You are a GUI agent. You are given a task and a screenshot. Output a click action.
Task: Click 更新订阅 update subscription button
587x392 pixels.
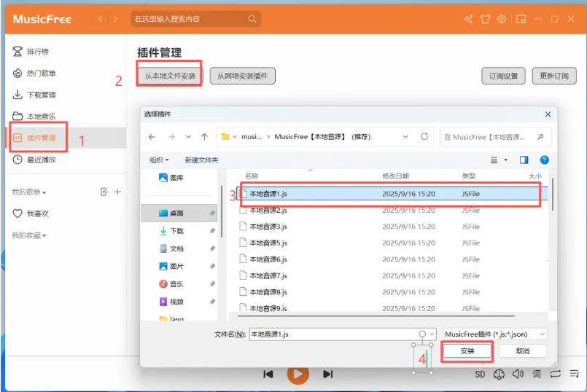tap(554, 76)
